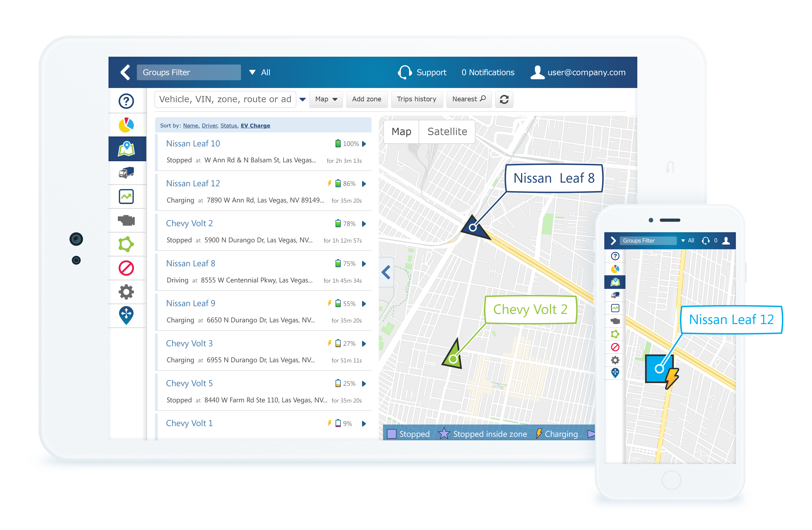Image resolution: width=812 pixels, height=530 pixels.
Task: Sort the list by Driver
Action: (x=209, y=125)
